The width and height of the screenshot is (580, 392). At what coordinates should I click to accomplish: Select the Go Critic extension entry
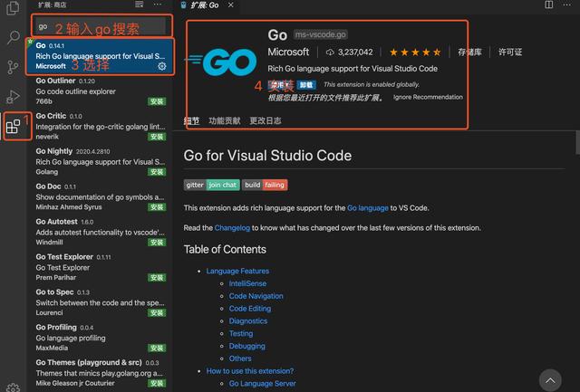pyautogui.click(x=100, y=126)
